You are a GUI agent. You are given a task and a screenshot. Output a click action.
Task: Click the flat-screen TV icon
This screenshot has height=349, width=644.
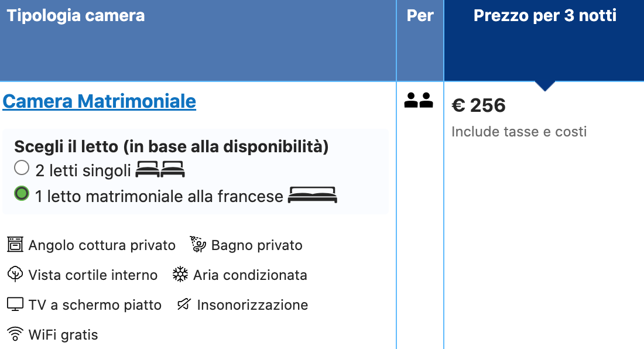point(15,304)
